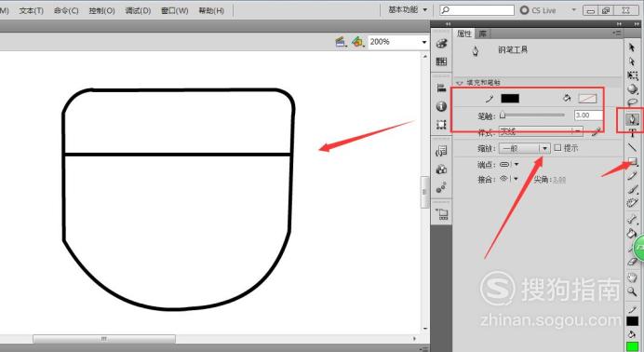
Task: Edit stroke style with pencil icon
Action: coord(597,132)
